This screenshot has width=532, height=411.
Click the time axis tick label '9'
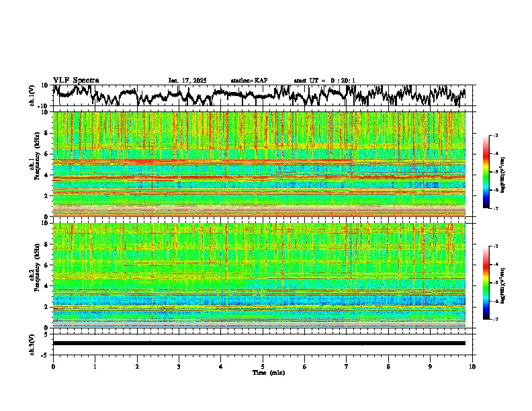tap(430, 367)
